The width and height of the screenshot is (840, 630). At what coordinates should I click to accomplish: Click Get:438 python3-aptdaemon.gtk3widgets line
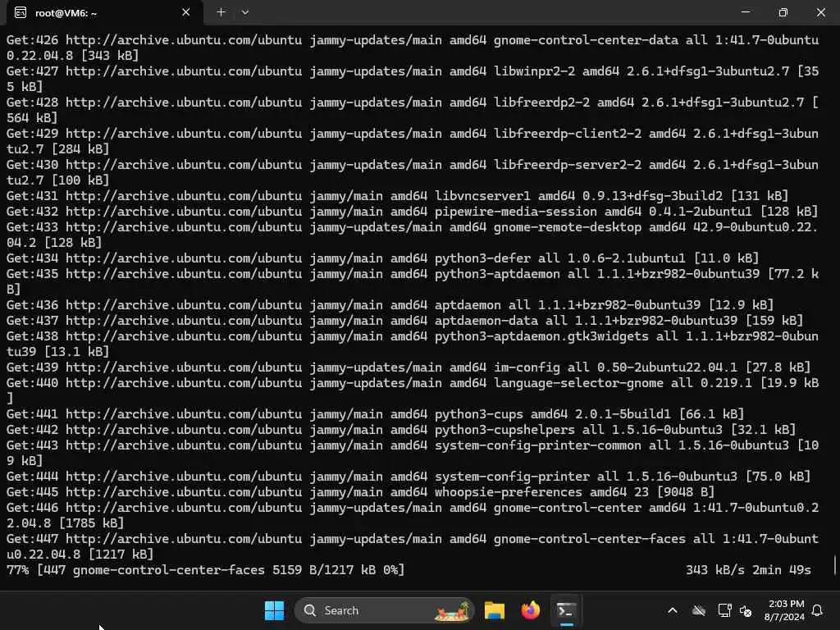point(413,344)
